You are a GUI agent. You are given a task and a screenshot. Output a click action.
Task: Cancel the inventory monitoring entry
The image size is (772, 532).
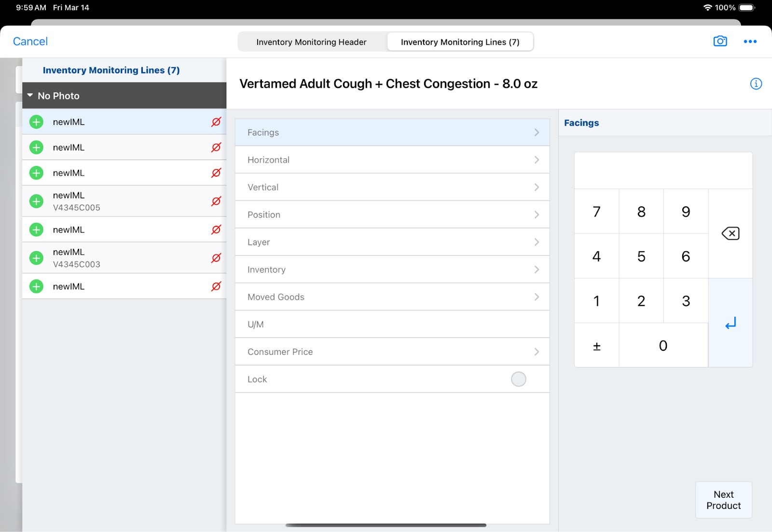tap(30, 41)
